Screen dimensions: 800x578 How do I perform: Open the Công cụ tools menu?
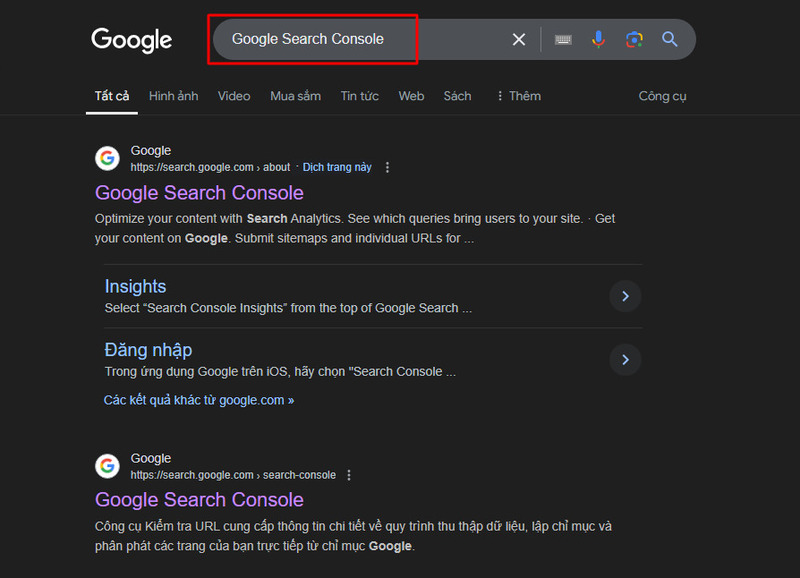point(662,96)
